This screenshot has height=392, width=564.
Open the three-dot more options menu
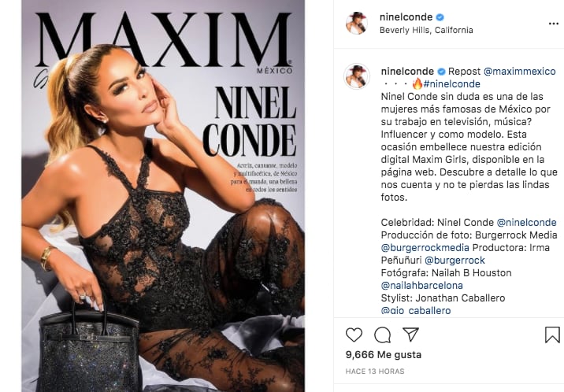point(554,24)
